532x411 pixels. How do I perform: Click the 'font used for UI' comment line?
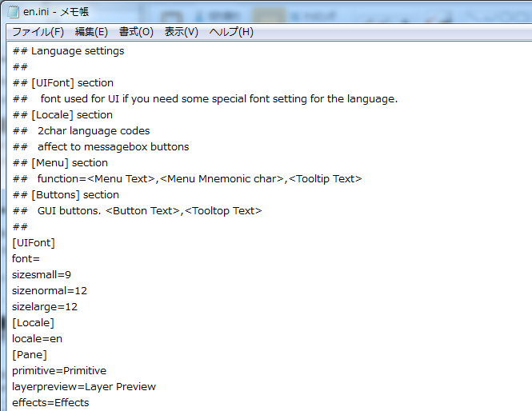tap(205, 99)
